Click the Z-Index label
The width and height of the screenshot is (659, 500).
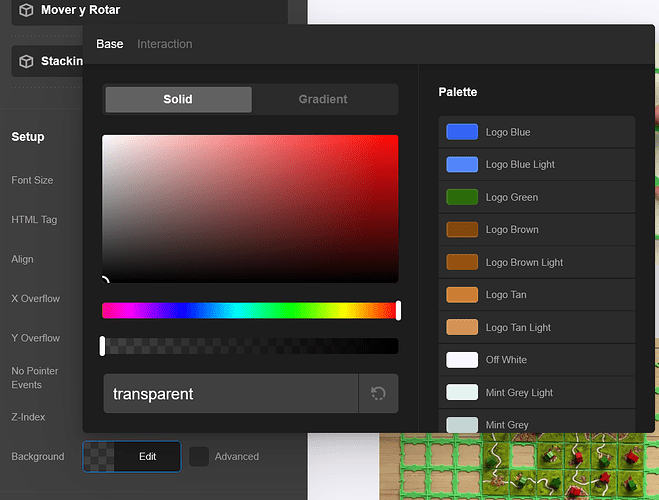pyautogui.click(x=28, y=417)
